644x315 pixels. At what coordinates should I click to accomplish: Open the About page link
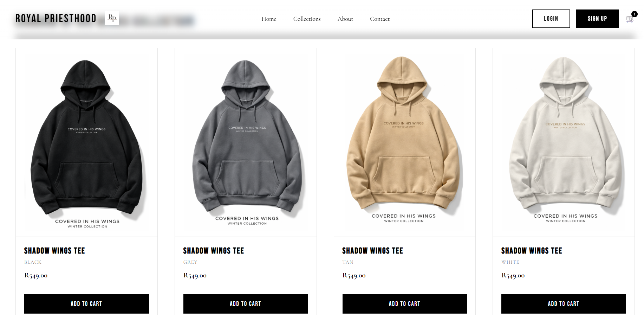tap(345, 19)
